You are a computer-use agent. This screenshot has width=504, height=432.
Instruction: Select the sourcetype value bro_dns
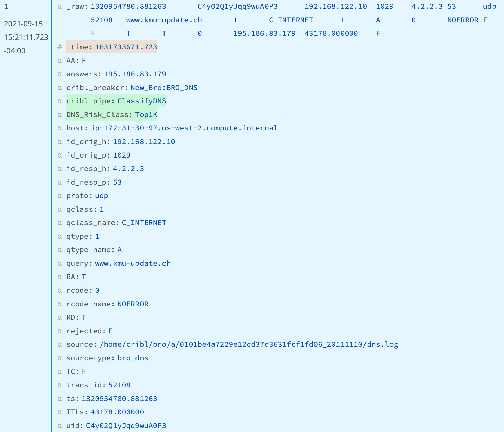(x=133, y=358)
